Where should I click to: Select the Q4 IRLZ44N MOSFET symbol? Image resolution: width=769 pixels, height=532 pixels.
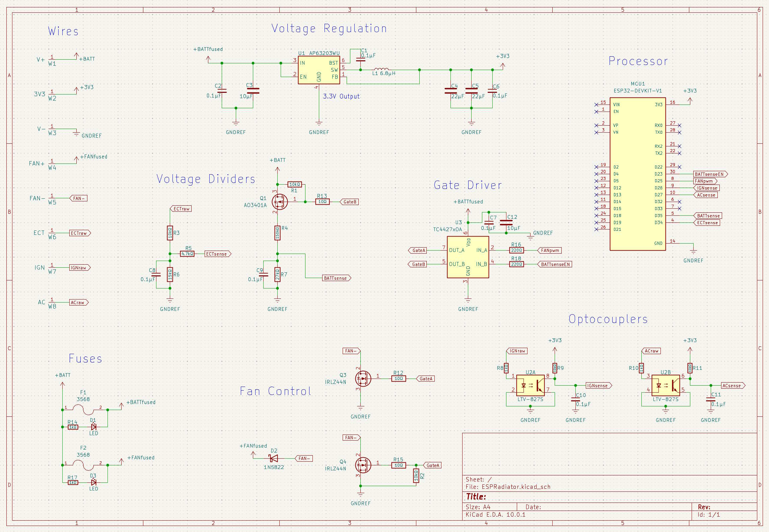[x=362, y=465]
